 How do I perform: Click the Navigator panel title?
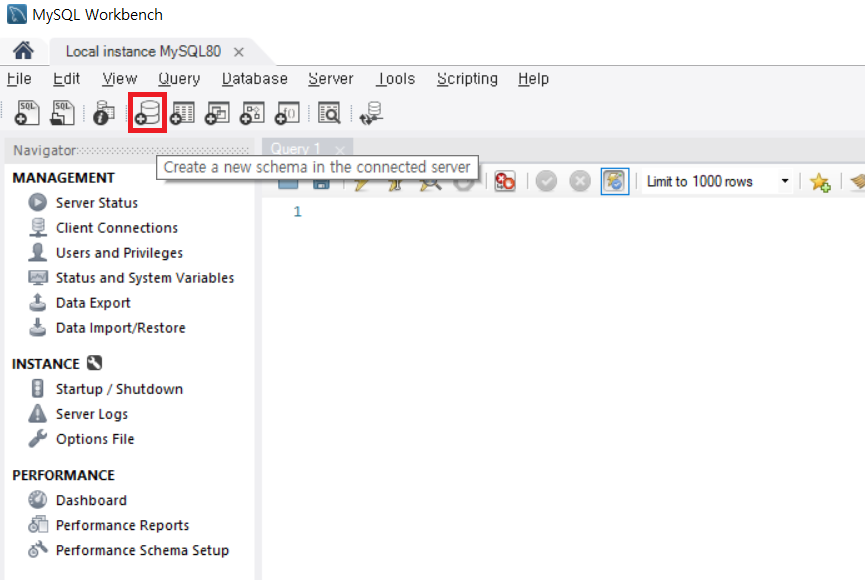click(x=44, y=150)
